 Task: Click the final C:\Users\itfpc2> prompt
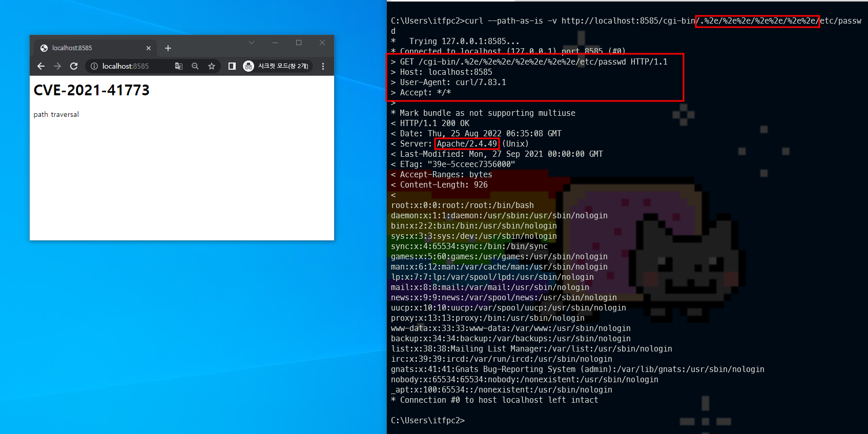click(x=428, y=420)
